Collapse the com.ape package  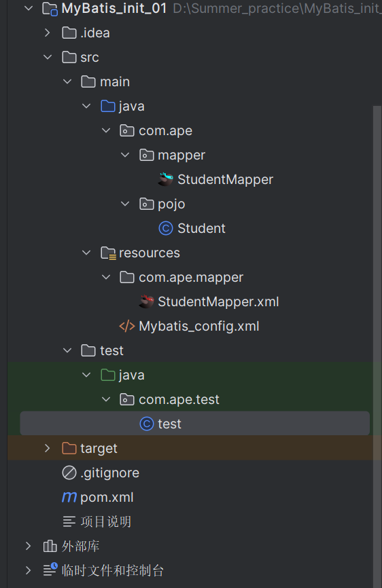click(106, 130)
